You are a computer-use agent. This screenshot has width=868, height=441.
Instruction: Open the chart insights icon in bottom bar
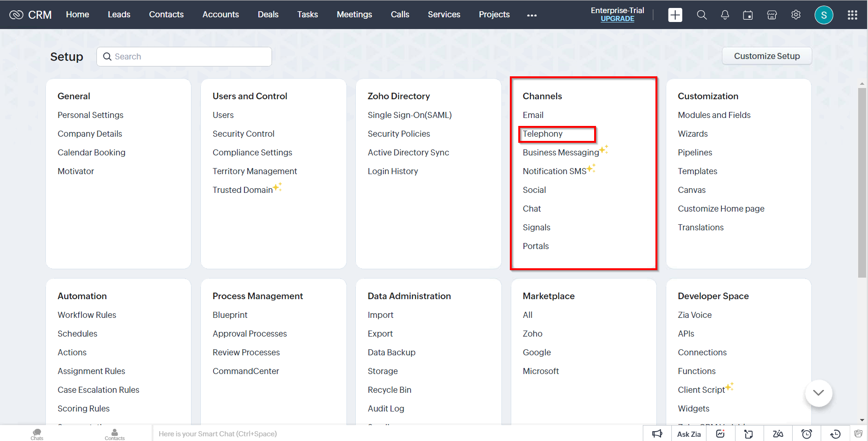pos(721,434)
